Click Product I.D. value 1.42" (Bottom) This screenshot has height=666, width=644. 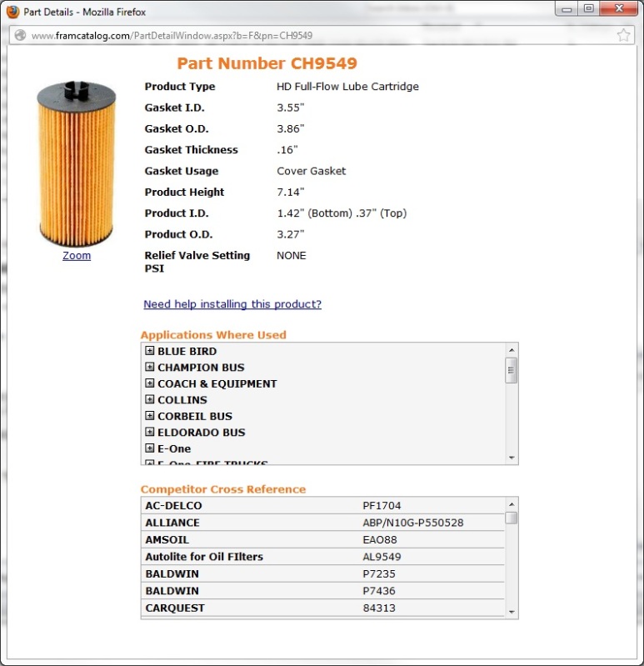click(315, 213)
